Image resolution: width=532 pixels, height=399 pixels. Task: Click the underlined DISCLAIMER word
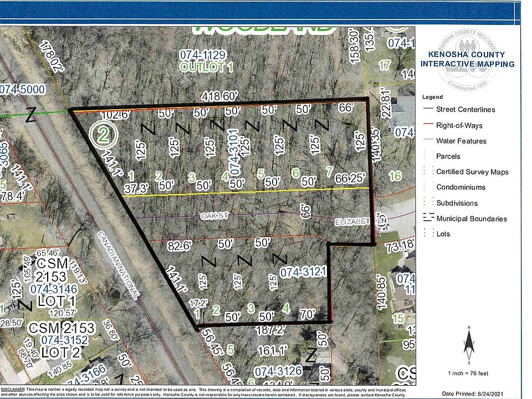click(12, 390)
